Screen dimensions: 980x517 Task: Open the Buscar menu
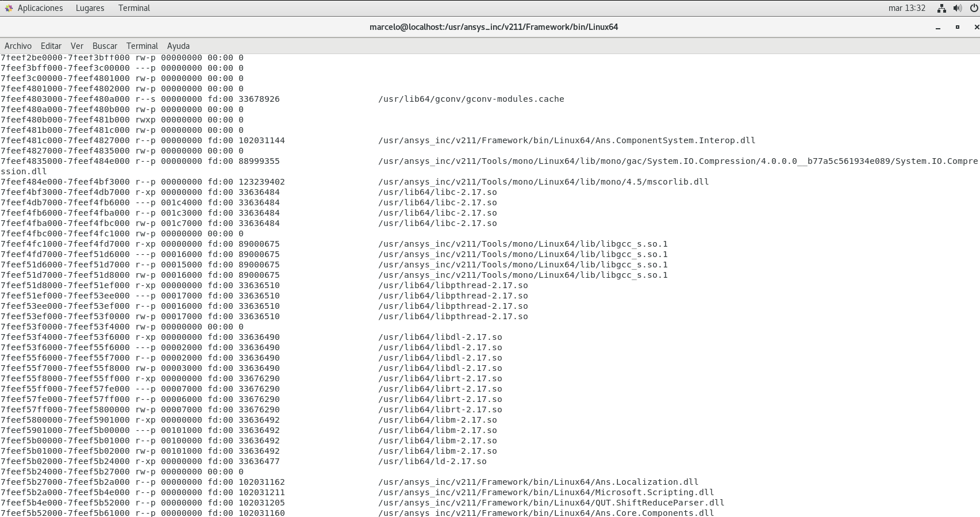coord(105,46)
